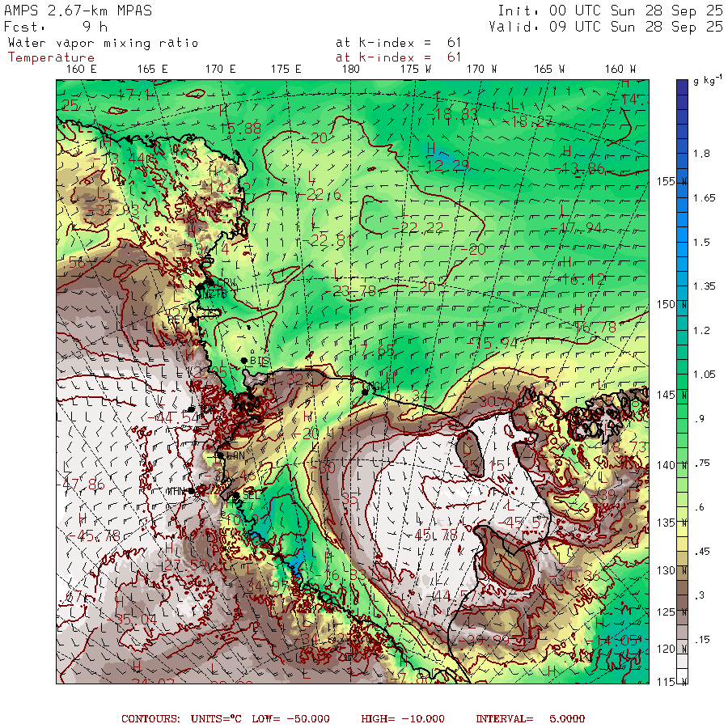Click the red 'Temperature' label
Viewport: 728px width, 728px height.
[51, 57]
